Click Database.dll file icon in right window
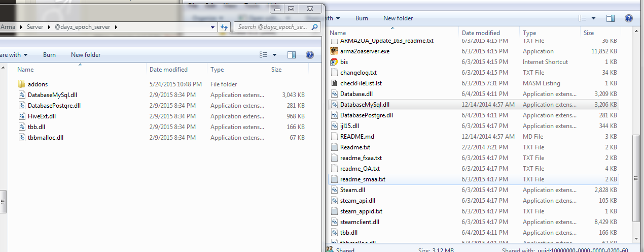This screenshot has height=252, width=644. pos(334,94)
